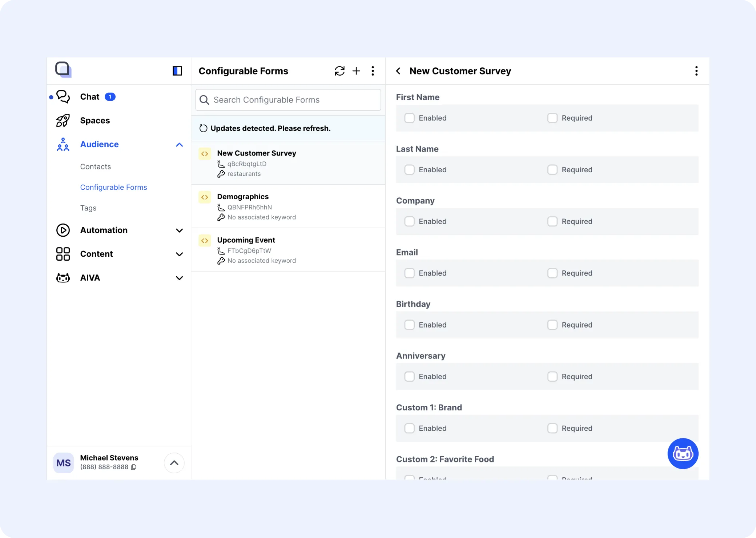This screenshot has width=756, height=538.
Task: Click the app logo icon in sidebar header
Action: 63,69
